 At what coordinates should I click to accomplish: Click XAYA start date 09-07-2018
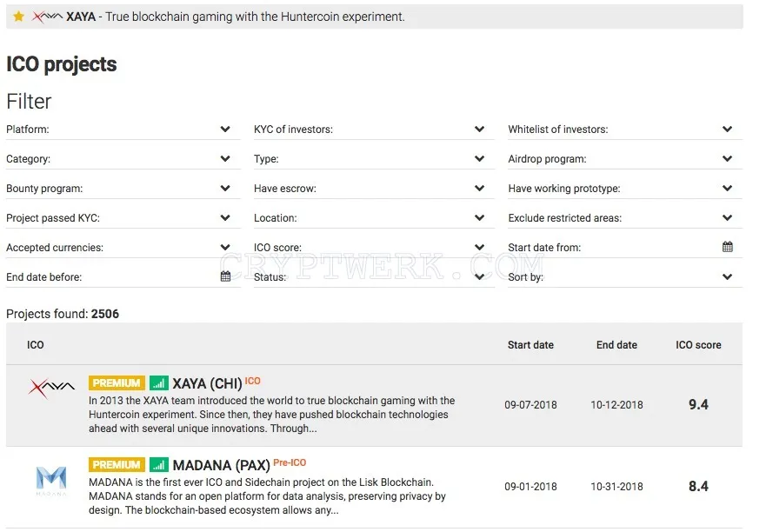click(x=530, y=405)
